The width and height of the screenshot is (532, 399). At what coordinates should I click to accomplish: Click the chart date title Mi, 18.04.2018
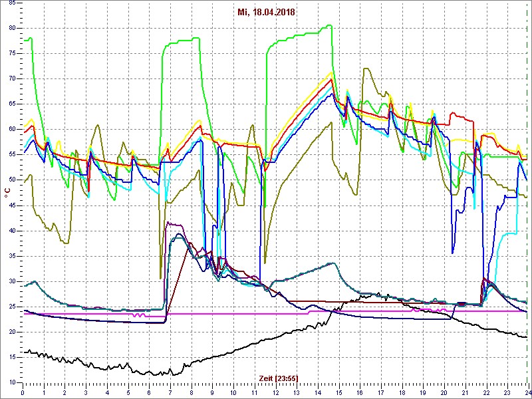(x=266, y=13)
